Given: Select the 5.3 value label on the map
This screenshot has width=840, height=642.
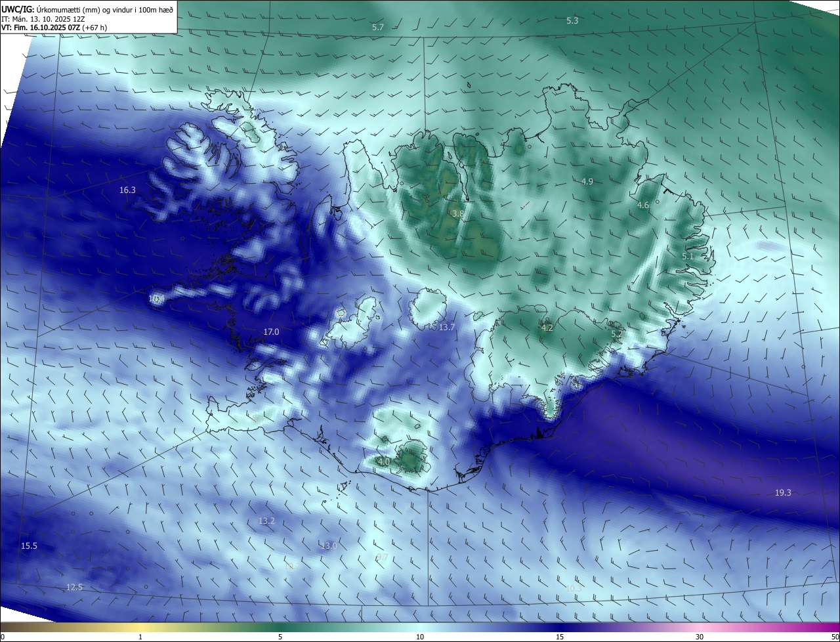Looking at the screenshot, I should (x=572, y=21).
